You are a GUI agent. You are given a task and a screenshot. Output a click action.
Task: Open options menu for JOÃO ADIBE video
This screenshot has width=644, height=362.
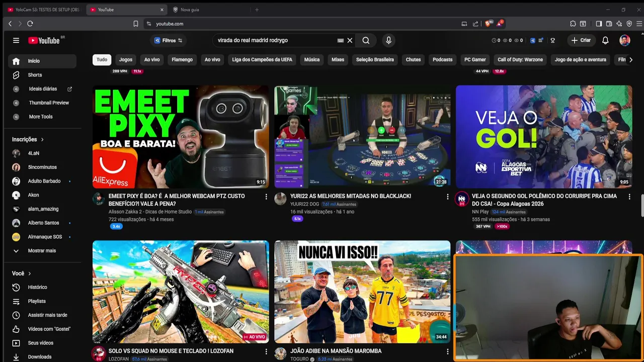click(448, 351)
